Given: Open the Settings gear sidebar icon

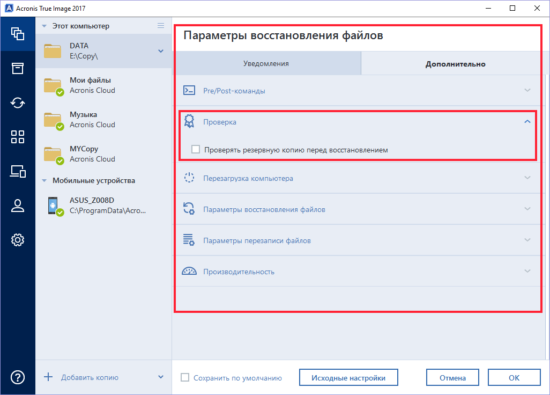Looking at the screenshot, I should [x=18, y=240].
